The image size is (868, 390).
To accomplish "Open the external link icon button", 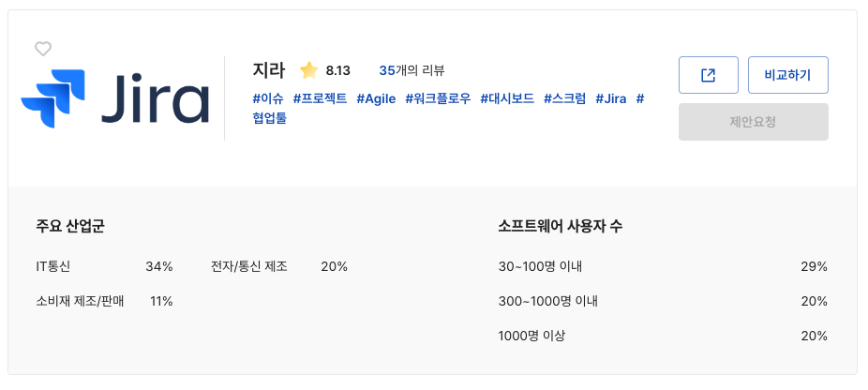I will pyautogui.click(x=708, y=75).
